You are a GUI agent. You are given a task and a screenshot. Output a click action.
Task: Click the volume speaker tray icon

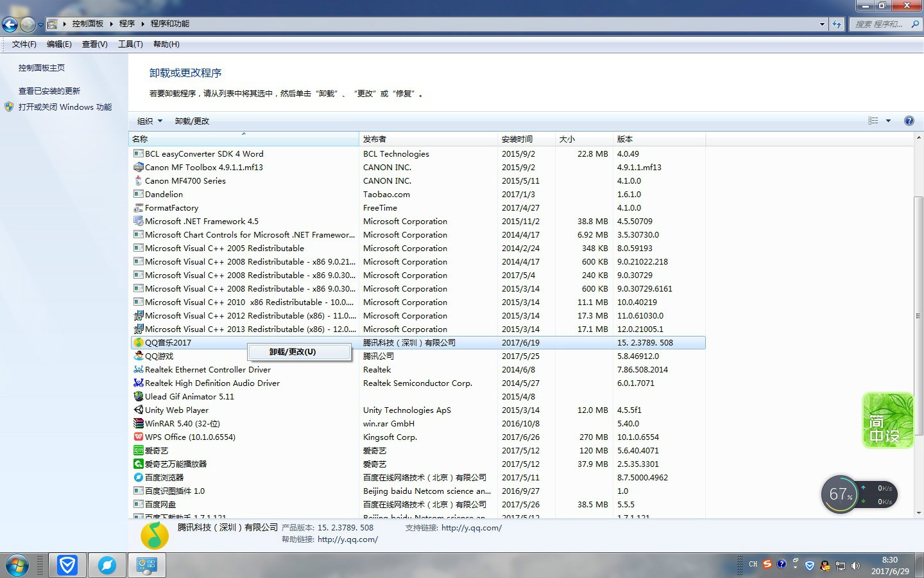pos(855,565)
